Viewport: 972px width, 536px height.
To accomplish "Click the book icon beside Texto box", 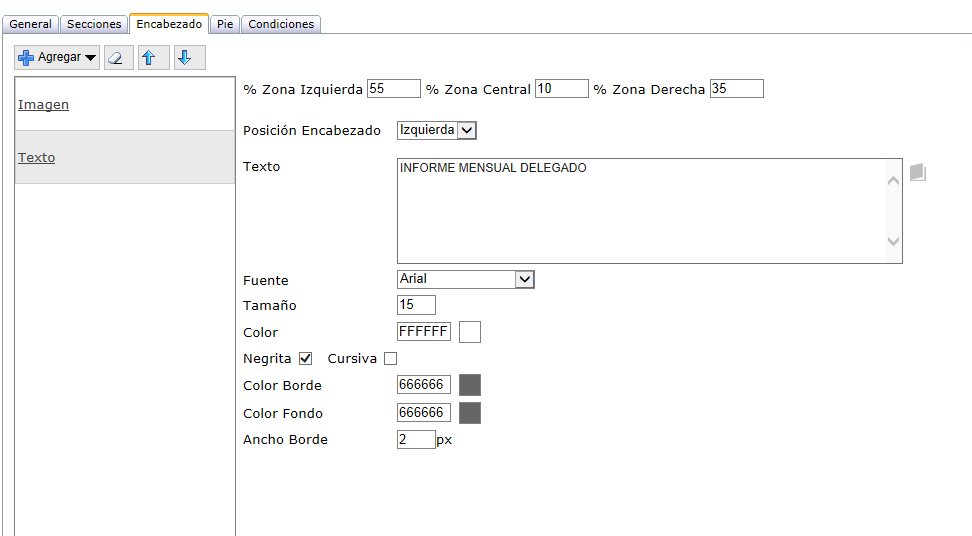I will pos(917,172).
